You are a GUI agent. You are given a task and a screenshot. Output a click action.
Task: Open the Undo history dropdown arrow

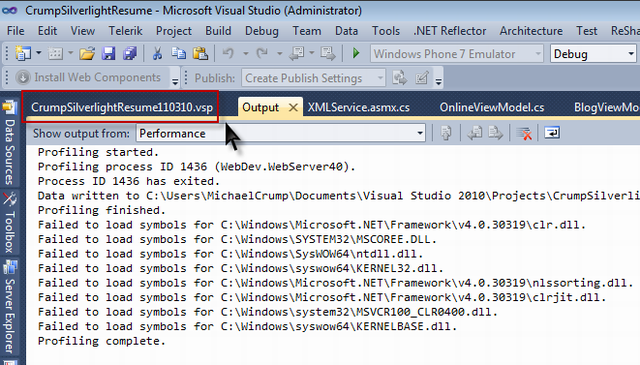point(245,53)
